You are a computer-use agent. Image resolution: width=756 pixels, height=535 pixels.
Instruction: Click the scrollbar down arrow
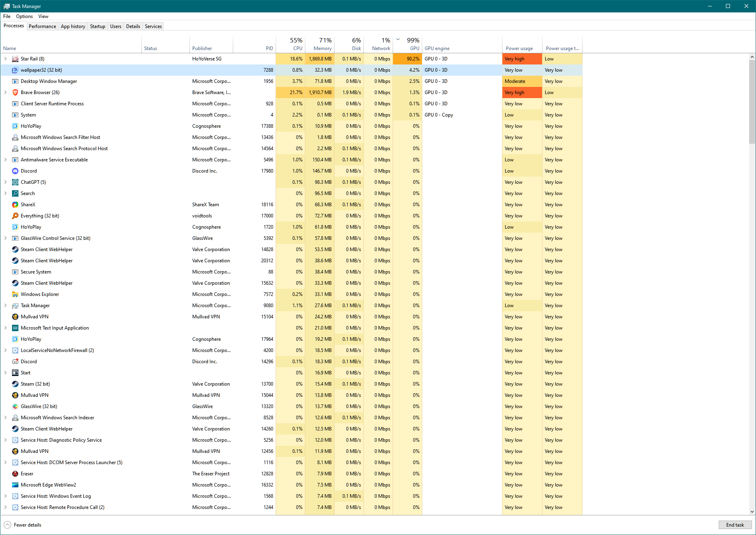click(752, 511)
